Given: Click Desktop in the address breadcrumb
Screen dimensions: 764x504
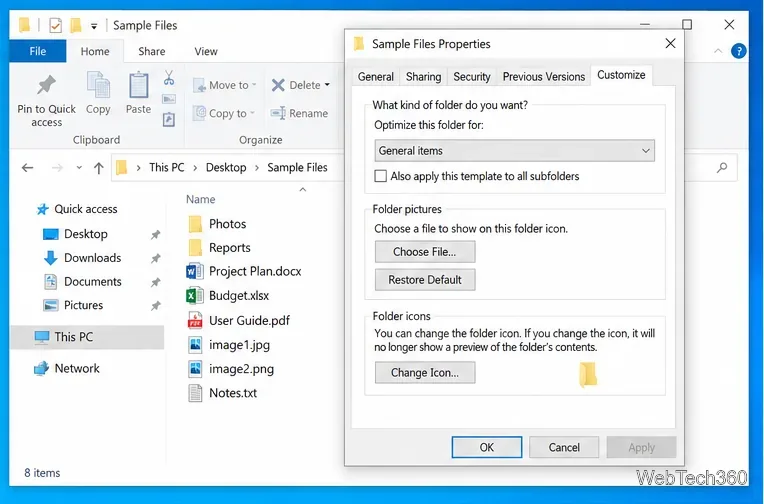Looking at the screenshot, I should coord(226,168).
